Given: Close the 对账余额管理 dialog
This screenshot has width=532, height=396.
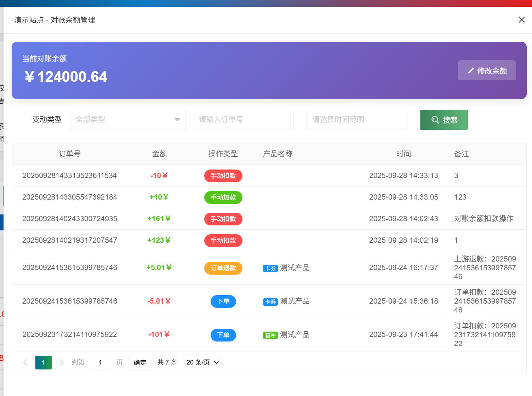Looking at the screenshot, I should (521, 20).
